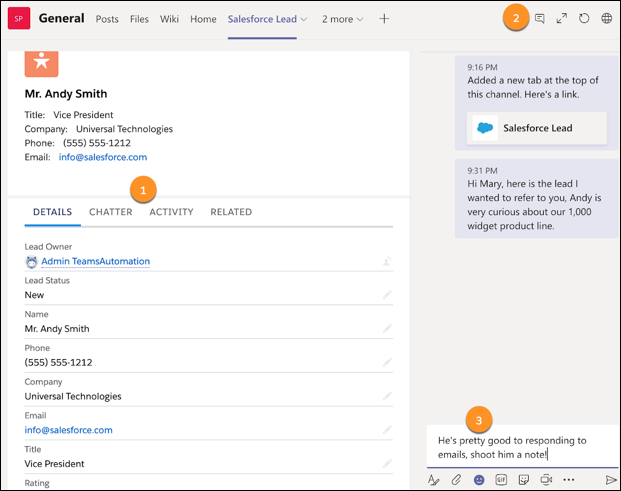
Task: Expand the tab to full screen
Action: [562, 19]
